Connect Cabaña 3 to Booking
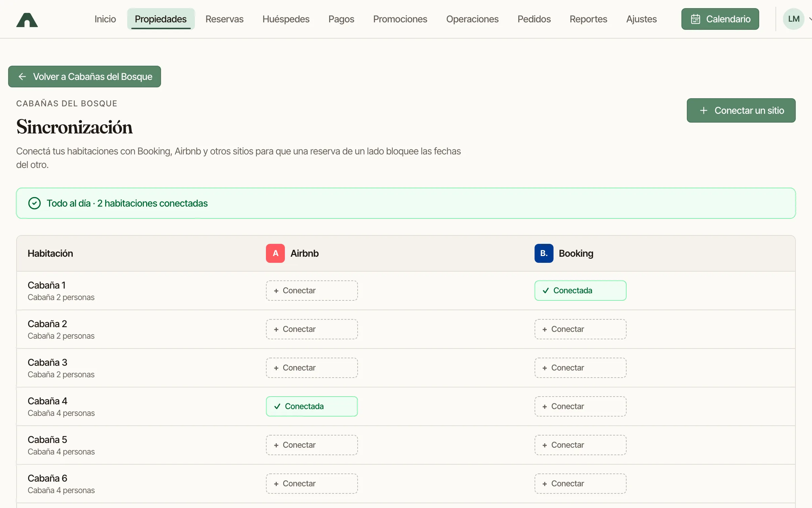 pyautogui.click(x=580, y=368)
